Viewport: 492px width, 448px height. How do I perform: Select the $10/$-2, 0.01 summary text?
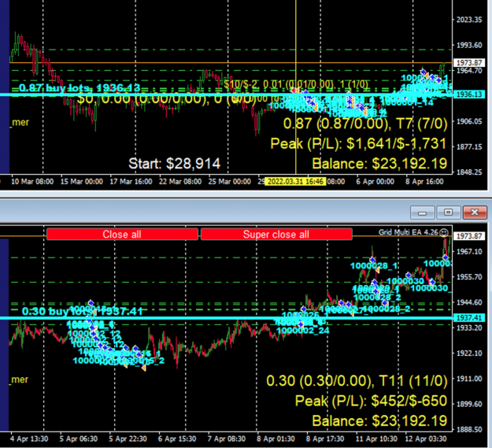pos(296,83)
